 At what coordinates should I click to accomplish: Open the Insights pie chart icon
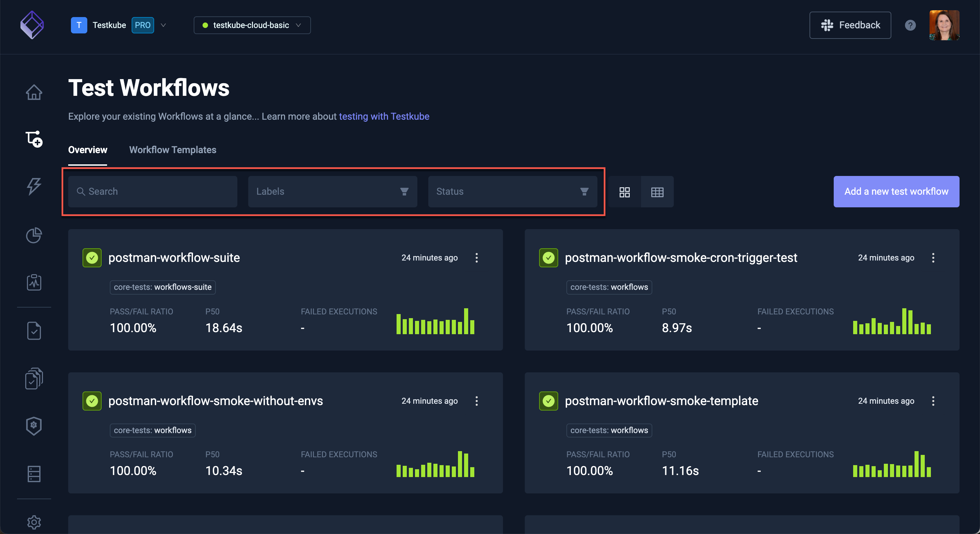coord(34,235)
